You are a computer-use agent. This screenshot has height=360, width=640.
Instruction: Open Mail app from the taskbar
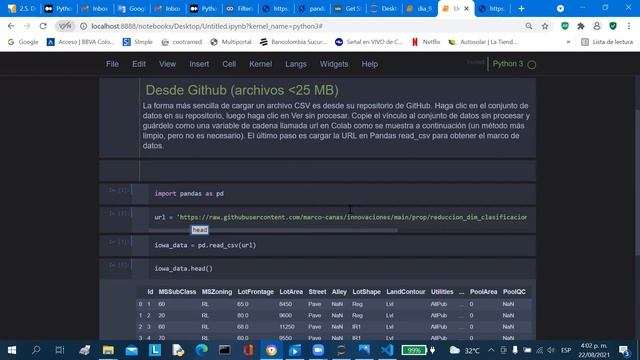pos(131,350)
